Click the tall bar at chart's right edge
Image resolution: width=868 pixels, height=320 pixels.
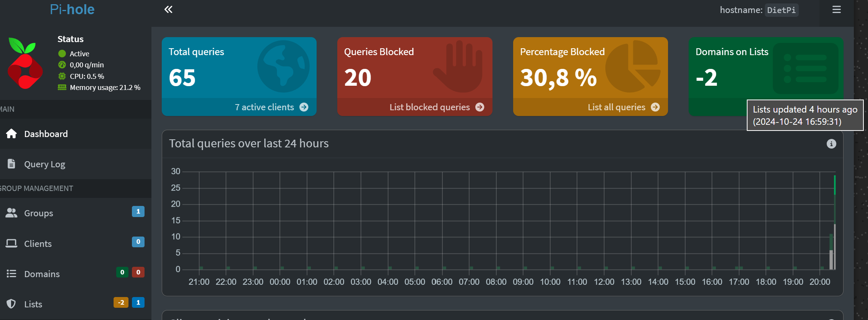pos(834,222)
